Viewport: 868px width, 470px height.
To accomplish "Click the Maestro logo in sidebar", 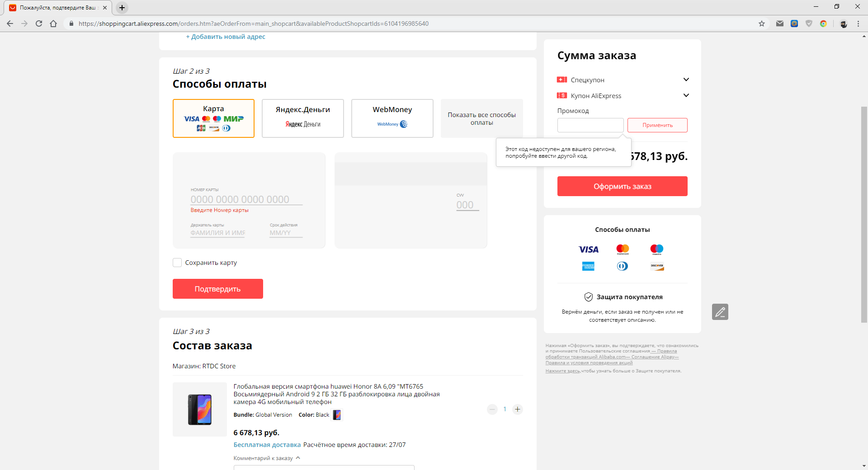I will (656, 249).
